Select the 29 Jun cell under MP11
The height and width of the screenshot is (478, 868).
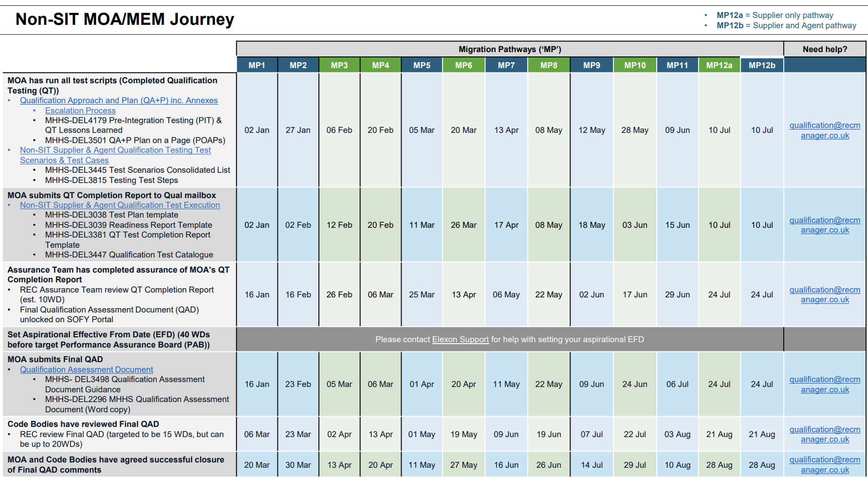pyautogui.click(x=678, y=294)
